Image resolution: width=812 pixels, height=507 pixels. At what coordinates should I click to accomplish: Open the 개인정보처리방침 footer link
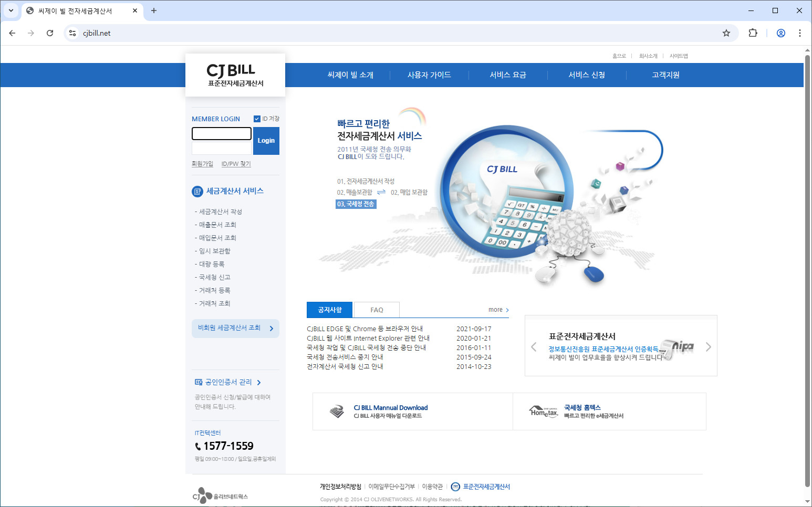pos(340,487)
